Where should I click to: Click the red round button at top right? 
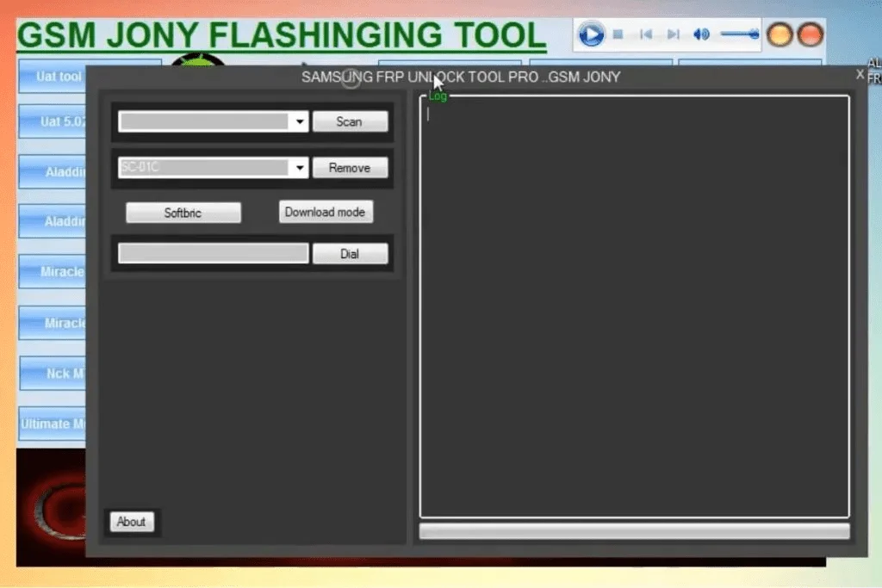point(811,34)
